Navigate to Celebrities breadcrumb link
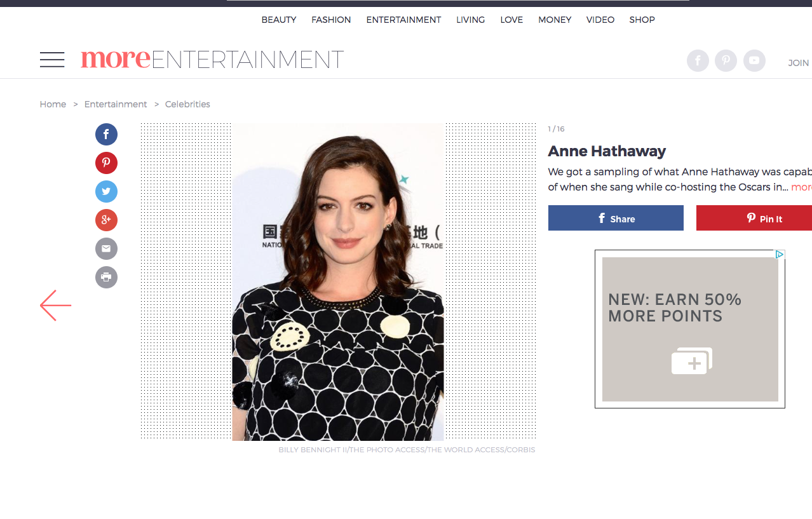 (187, 104)
